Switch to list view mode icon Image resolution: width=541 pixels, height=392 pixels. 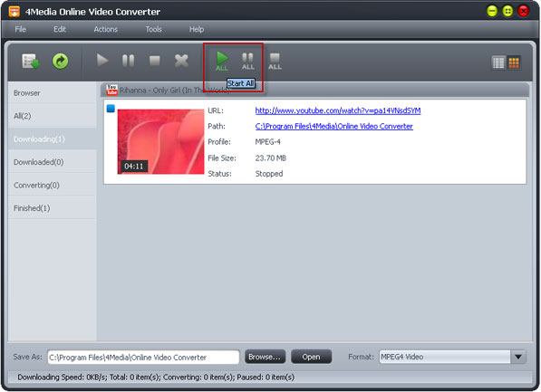(498, 62)
